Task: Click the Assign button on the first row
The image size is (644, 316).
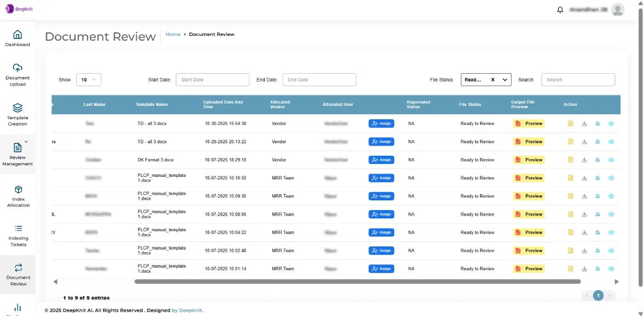Action: (381, 123)
